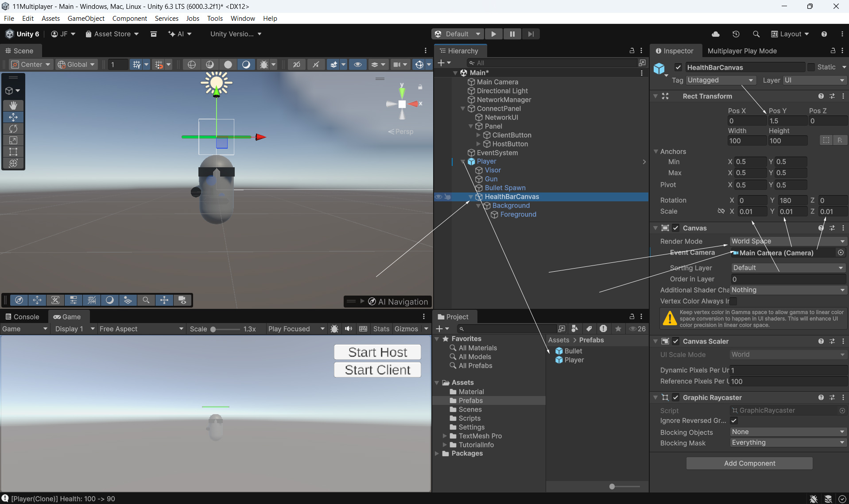Select the Hand view tool
This screenshot has height=504, width=849.
pos(13,105)
